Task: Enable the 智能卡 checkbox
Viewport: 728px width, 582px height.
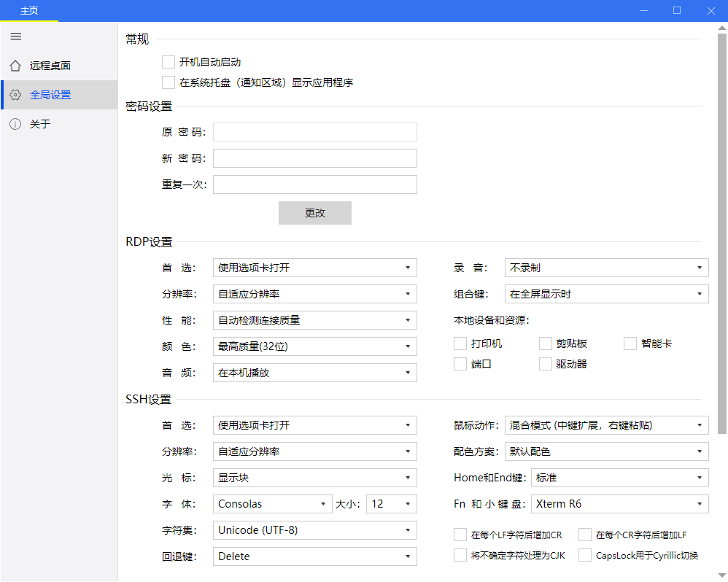Action: click(x=630, y=344)
